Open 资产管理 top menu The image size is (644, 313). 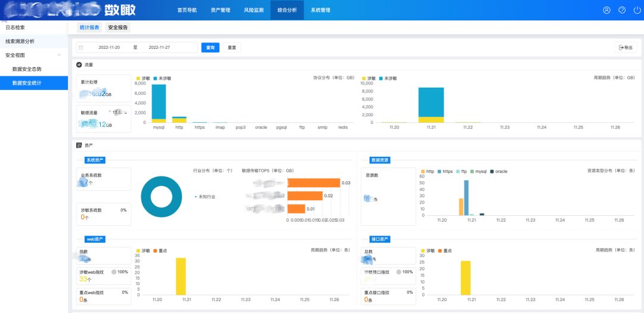[220, 10]
